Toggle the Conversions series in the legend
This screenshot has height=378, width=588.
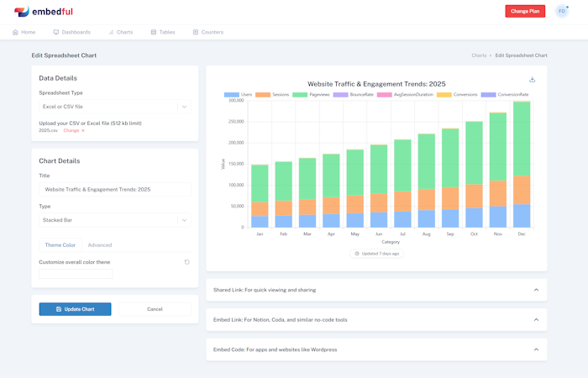click(x=457, y=94)
